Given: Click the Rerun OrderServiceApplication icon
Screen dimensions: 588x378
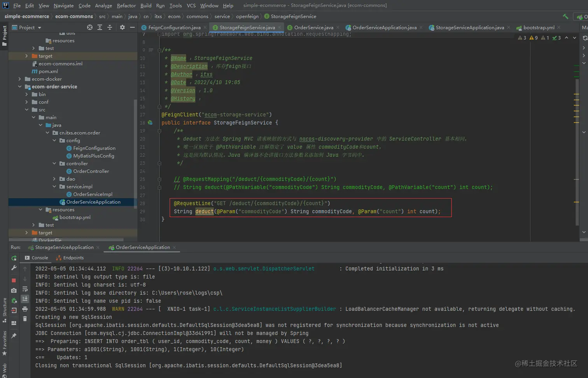Looking at the screenshot, I should [x=14, y=258].
